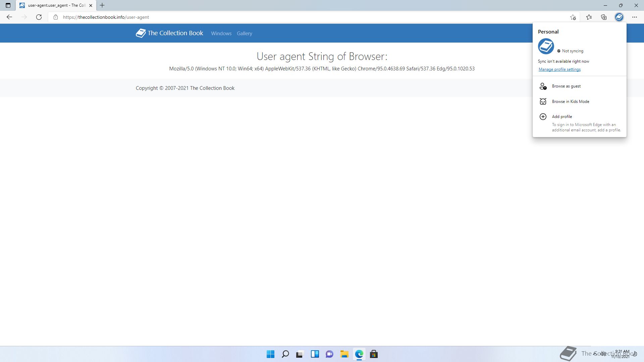The image size is (644, 362).
Task: Click the address bar URL
Action: pos(106,17)
